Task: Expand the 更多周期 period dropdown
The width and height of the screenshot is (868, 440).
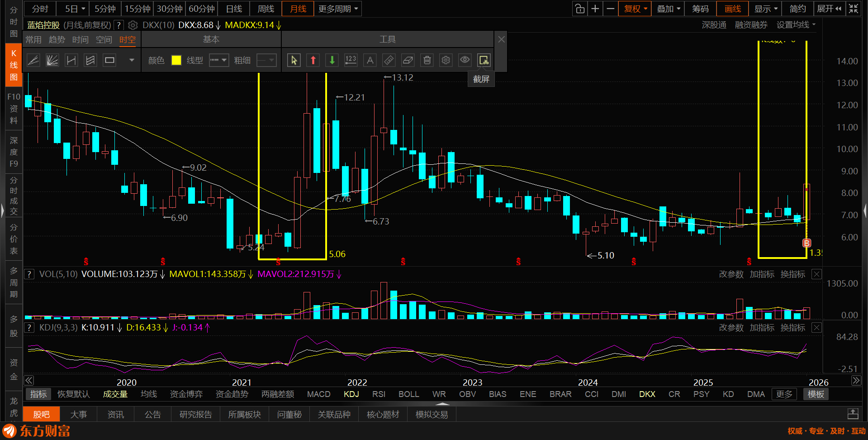Action: pyautogui.click(x=338, y=9)
